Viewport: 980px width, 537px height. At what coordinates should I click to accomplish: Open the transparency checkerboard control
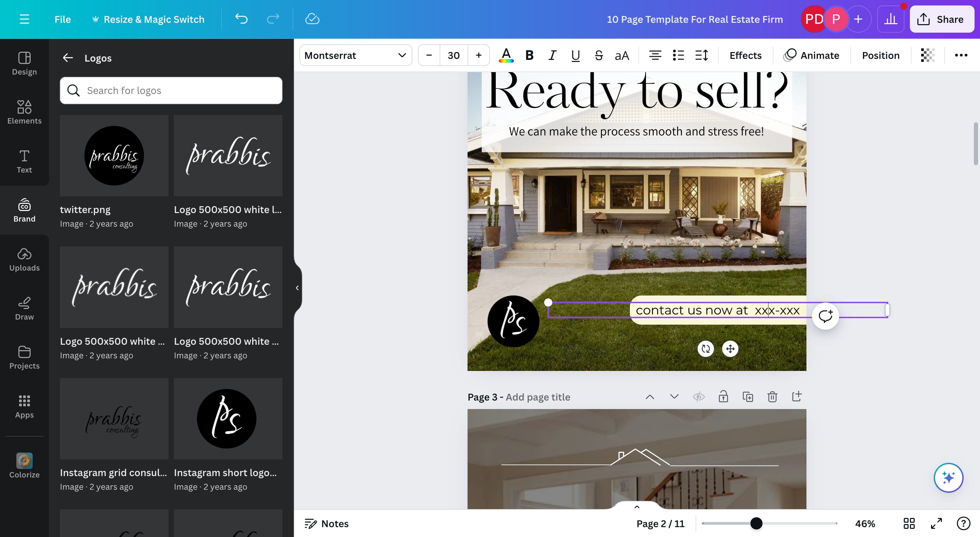(x=928, y=55)
